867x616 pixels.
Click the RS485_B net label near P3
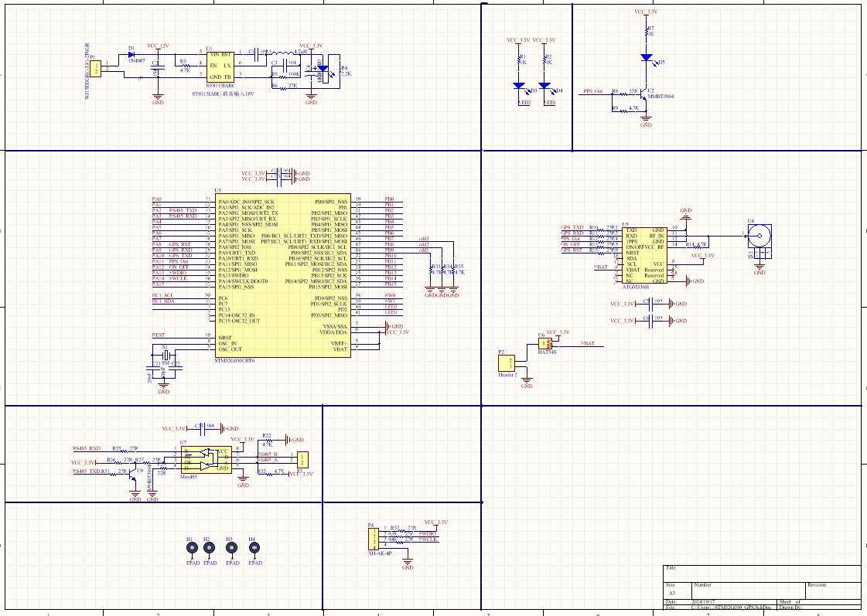coord(268,454)
